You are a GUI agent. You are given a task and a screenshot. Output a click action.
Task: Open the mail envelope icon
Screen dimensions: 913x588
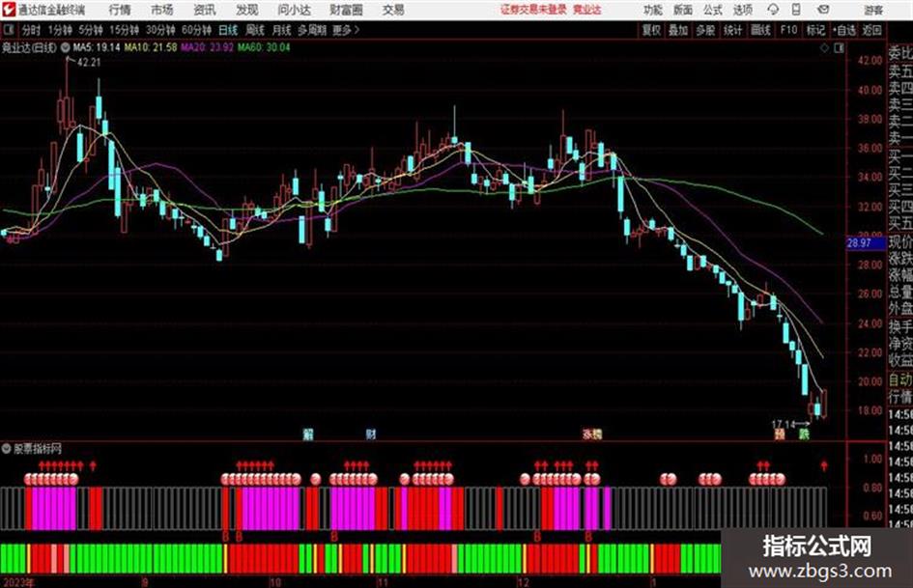[x=823, y=10]
